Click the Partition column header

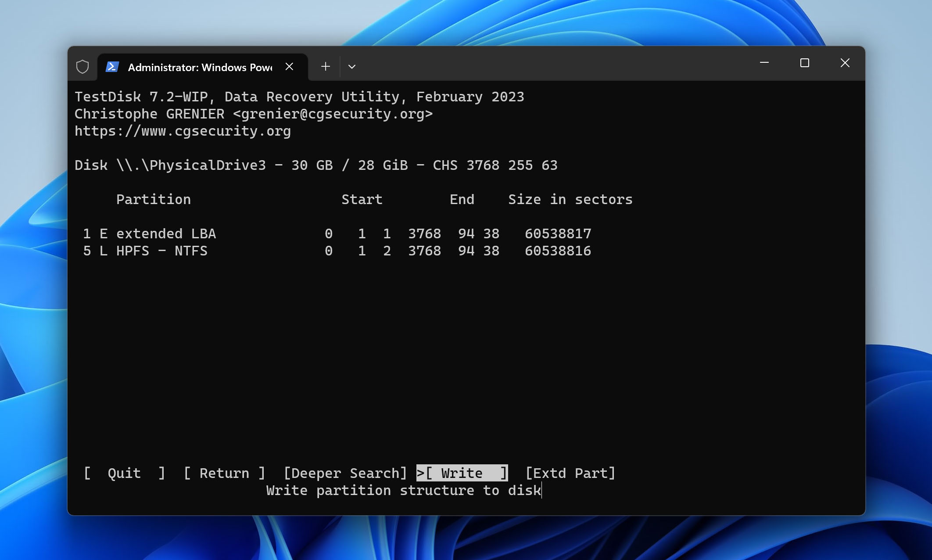click(x=154, y=199)
